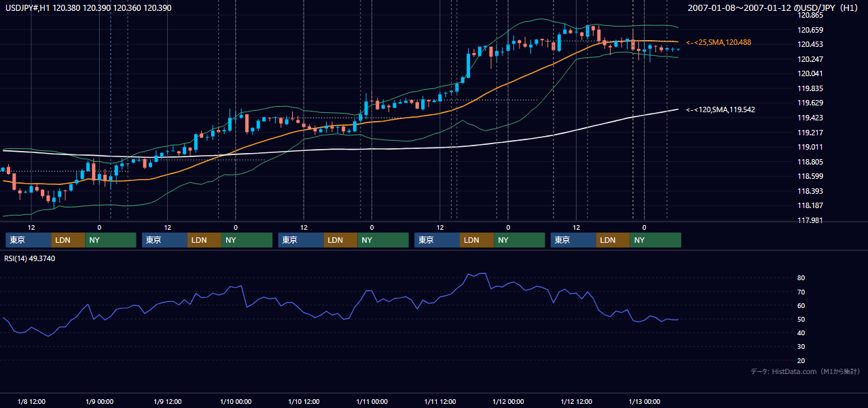Viewport: 868px width, 408px height.
Task: Click price axis value 117.981
Action: 811,220
